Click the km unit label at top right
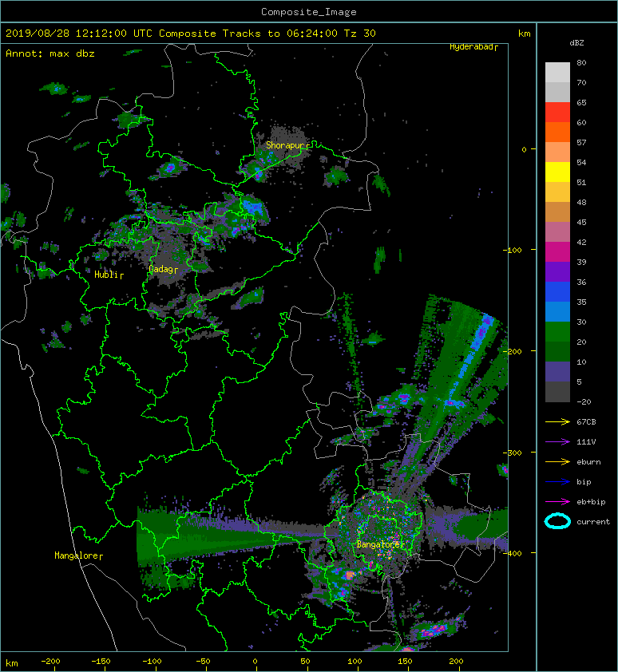Image resolution: width=618 pixels, height=672 pixels. tap(525, 34)
